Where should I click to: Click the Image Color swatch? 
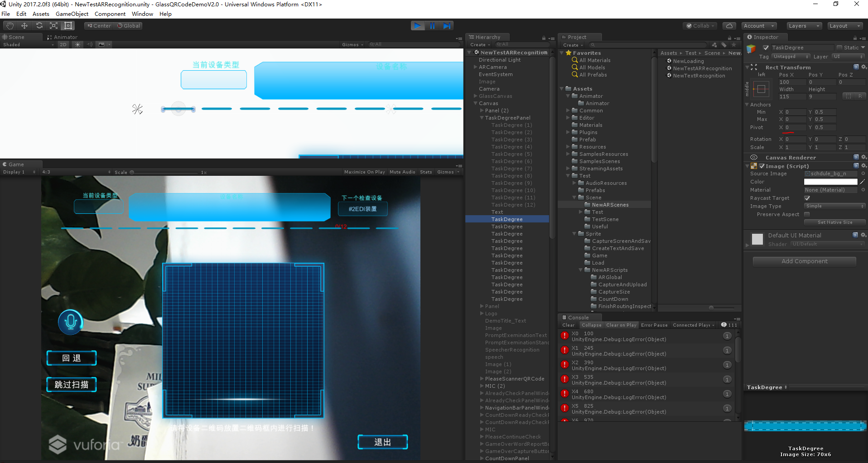tap(831, 182)
